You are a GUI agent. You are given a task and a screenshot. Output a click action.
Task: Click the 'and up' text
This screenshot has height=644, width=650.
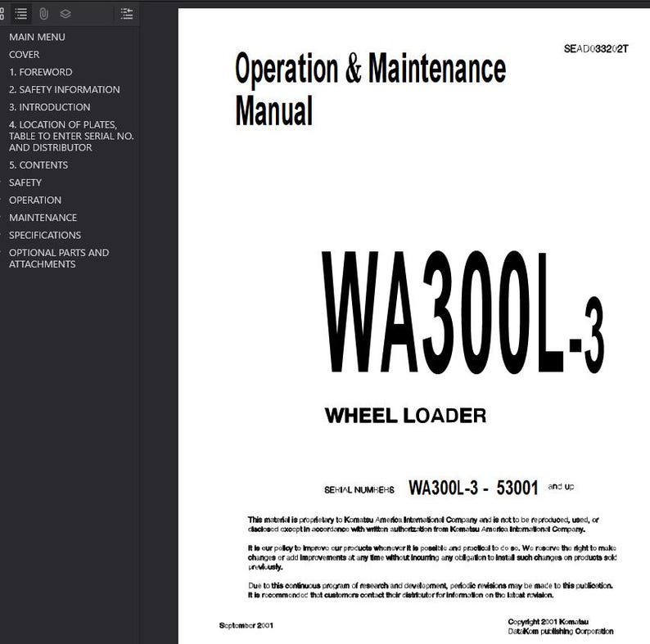coord(561,487)
